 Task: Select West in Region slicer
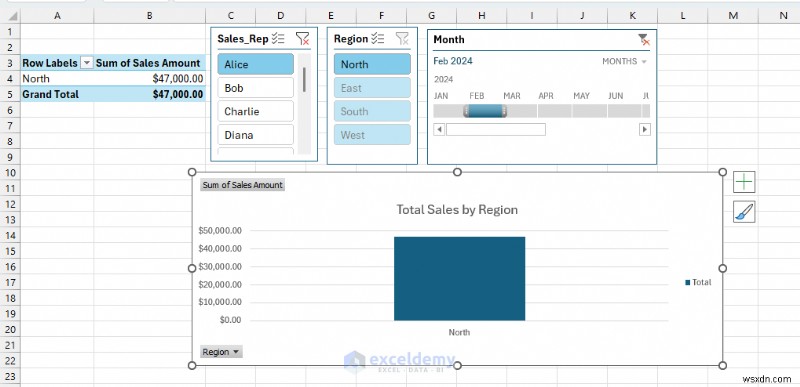pos(372,135)
